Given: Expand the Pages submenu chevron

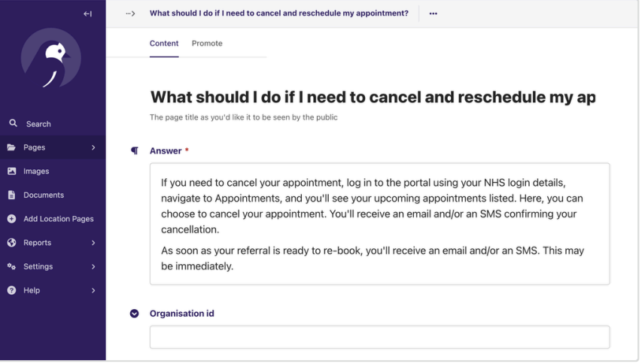Looking at the screenshot, I should tap(93, 147).
